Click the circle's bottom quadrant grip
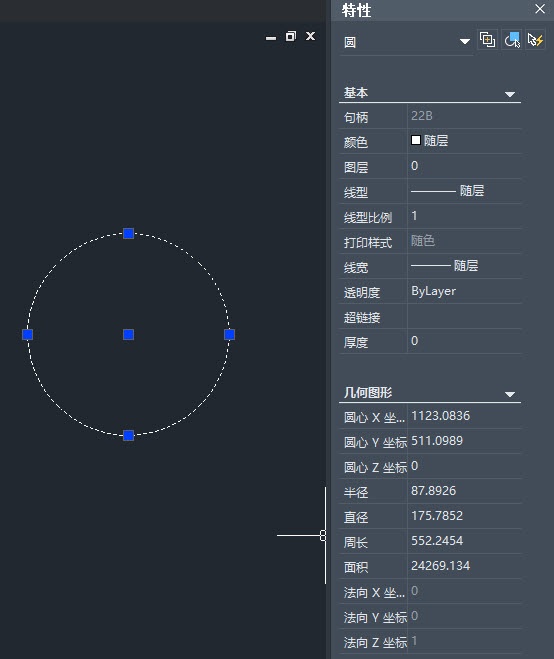 point(129,435)
